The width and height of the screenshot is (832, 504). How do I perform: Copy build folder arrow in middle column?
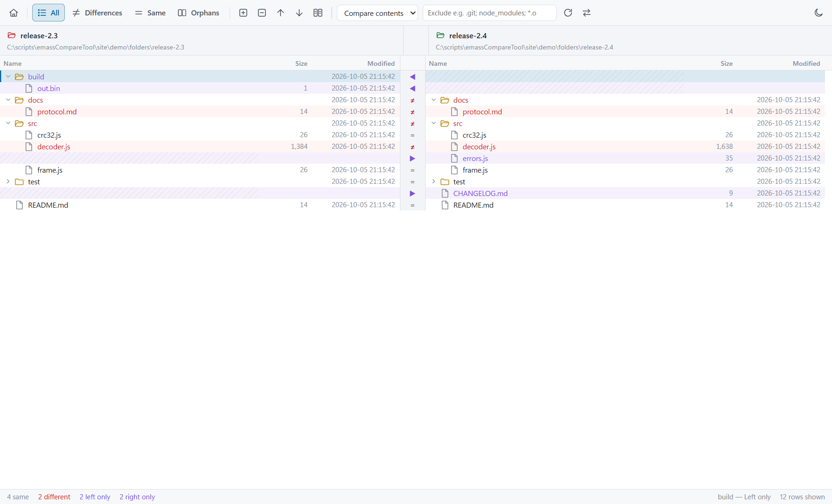pyautogui.click(x=413, y=77)
